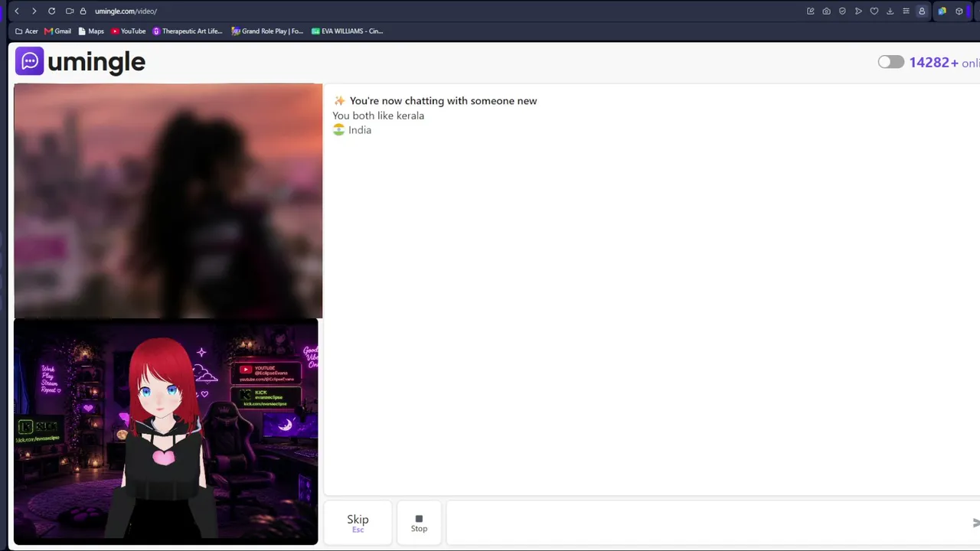The width and height of the screenshot is (980, 551).
Task: Click the "You both like kerala" text
Action: (x=378, y=116)
